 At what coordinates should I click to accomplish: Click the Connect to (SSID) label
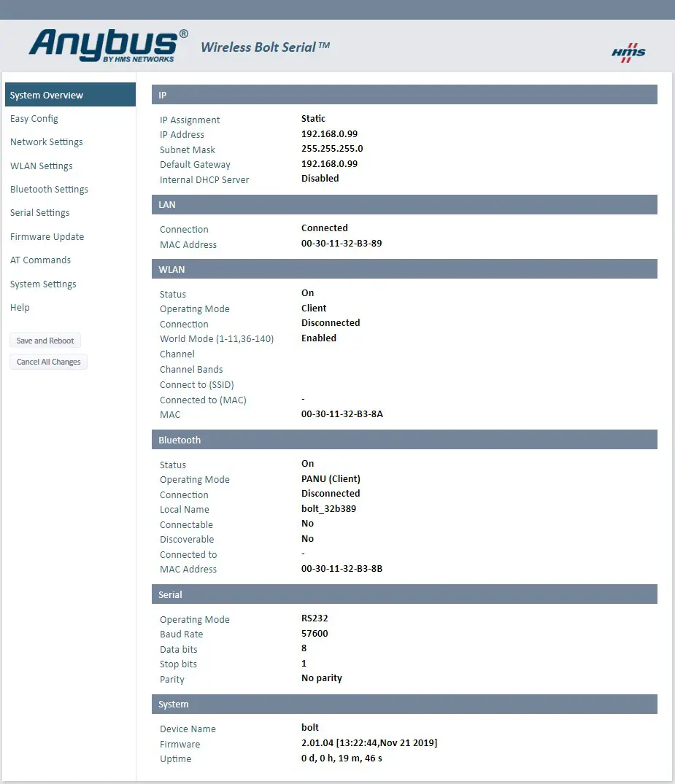[196, 384]
